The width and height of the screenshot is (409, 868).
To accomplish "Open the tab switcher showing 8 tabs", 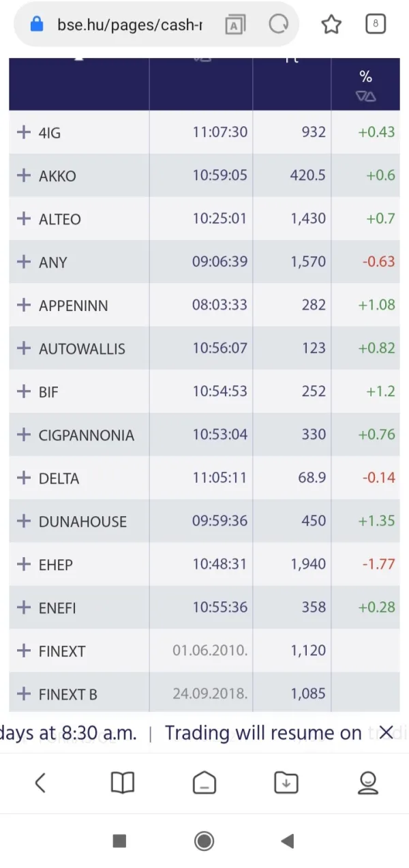I will pyautogui.click(x=376, y=25).
